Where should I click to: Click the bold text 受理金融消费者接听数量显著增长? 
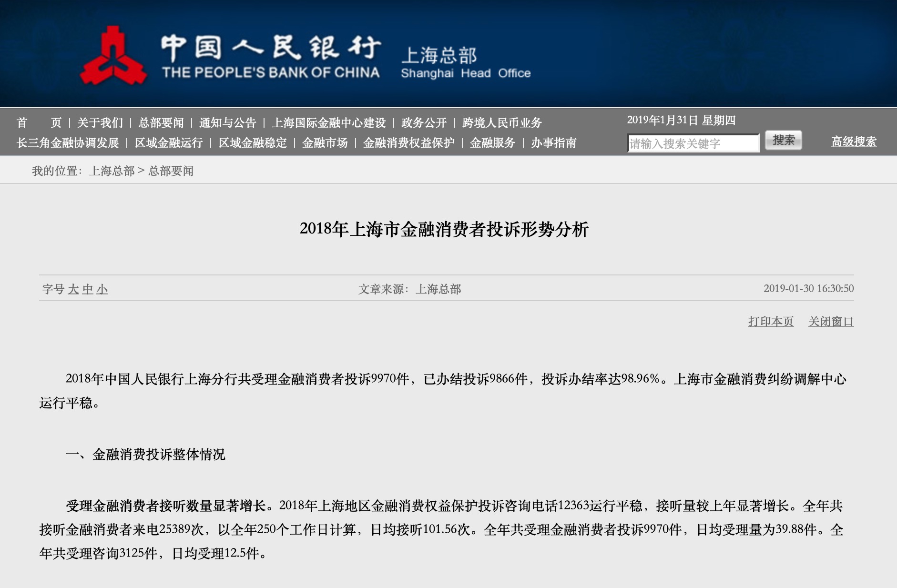(165, 506)
